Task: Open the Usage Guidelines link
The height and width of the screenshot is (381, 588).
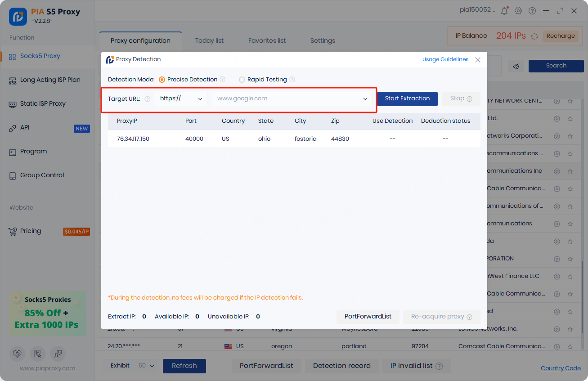Action: coord(445,59)
